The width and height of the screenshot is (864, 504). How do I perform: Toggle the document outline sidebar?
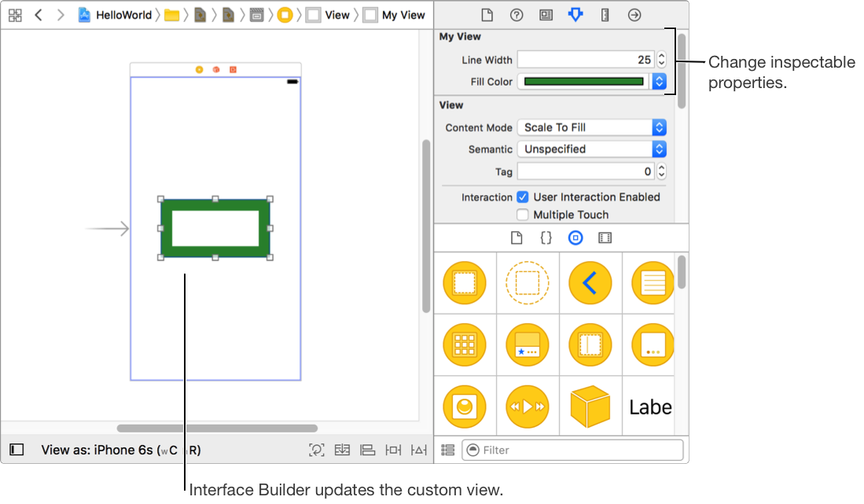[17, 450]
